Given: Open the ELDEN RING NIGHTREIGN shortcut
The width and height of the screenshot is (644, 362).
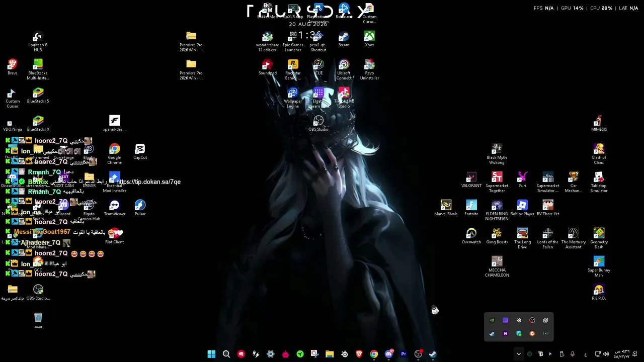Looking at the screenshot, I should (497, 210).
